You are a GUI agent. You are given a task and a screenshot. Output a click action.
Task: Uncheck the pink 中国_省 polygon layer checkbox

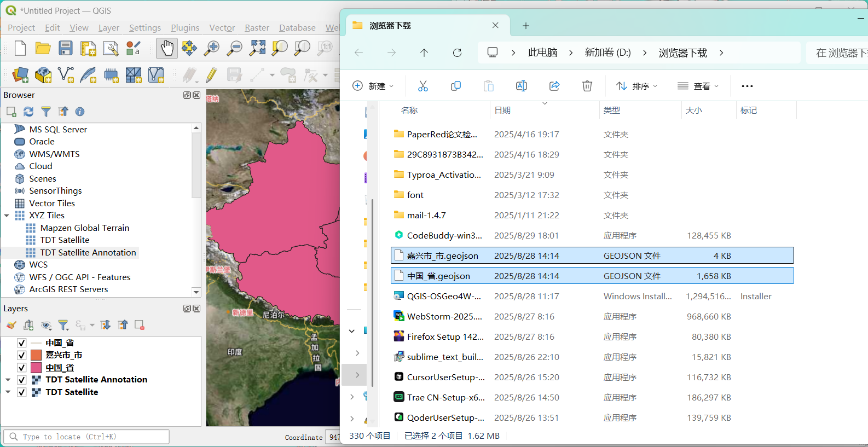point(22,368)
